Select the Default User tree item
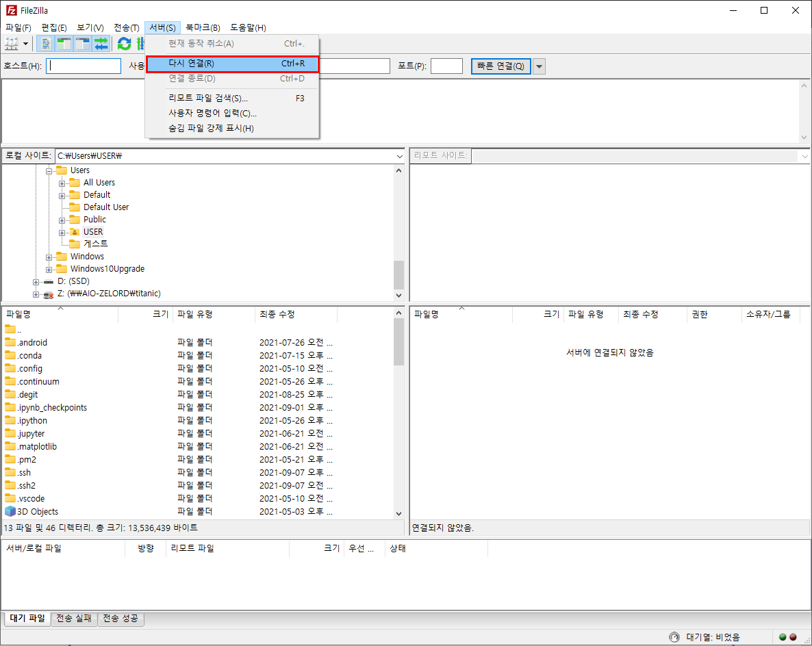The width and height of the screenshot is (812, 646). tap(106, 207)
